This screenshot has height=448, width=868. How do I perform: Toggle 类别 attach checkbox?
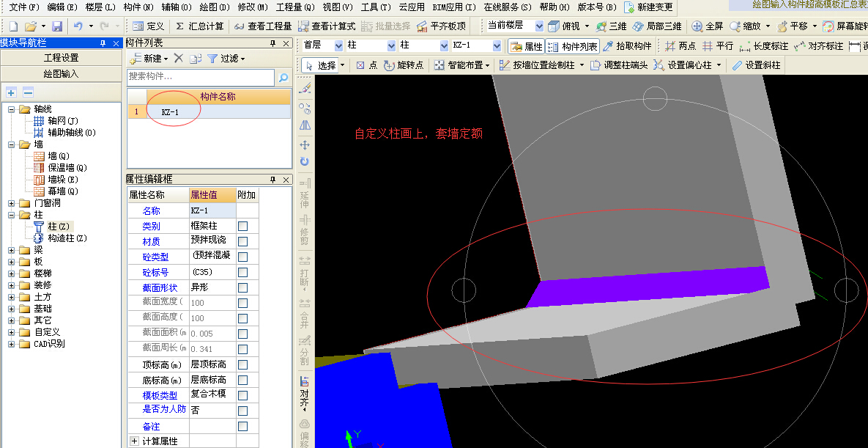tap(242, 227)
